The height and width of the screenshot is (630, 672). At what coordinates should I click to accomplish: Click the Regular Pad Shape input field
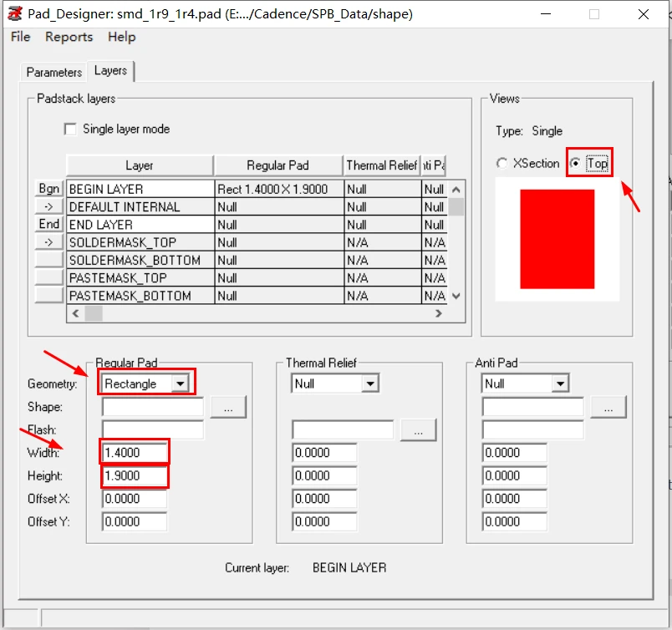pyautogui.click(x=153, y=407)
